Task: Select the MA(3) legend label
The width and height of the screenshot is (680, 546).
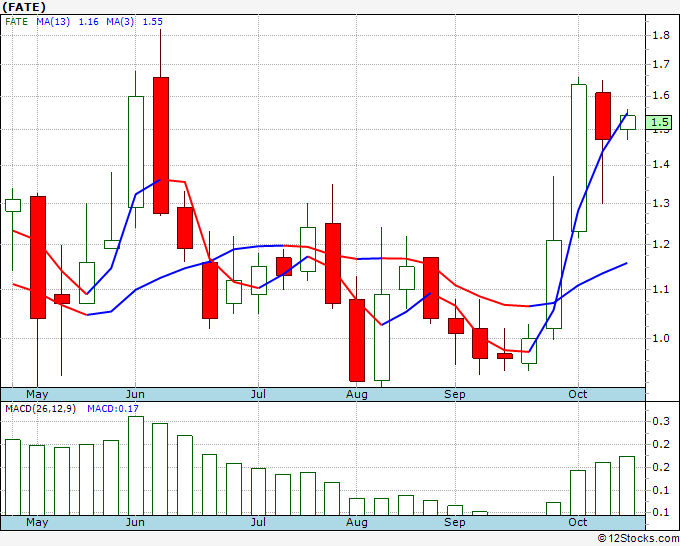Action: coord(120,22)
